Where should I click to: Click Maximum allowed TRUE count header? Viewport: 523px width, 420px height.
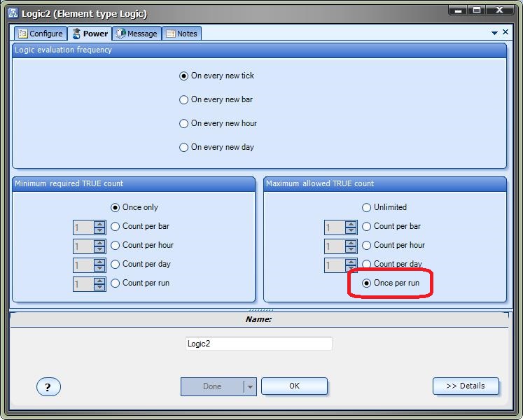385,184
